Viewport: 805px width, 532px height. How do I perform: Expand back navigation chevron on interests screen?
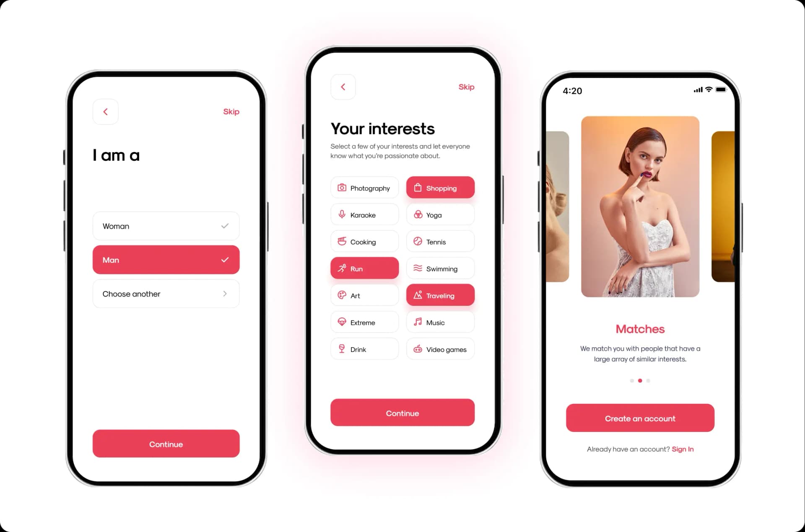pos(343,86)
